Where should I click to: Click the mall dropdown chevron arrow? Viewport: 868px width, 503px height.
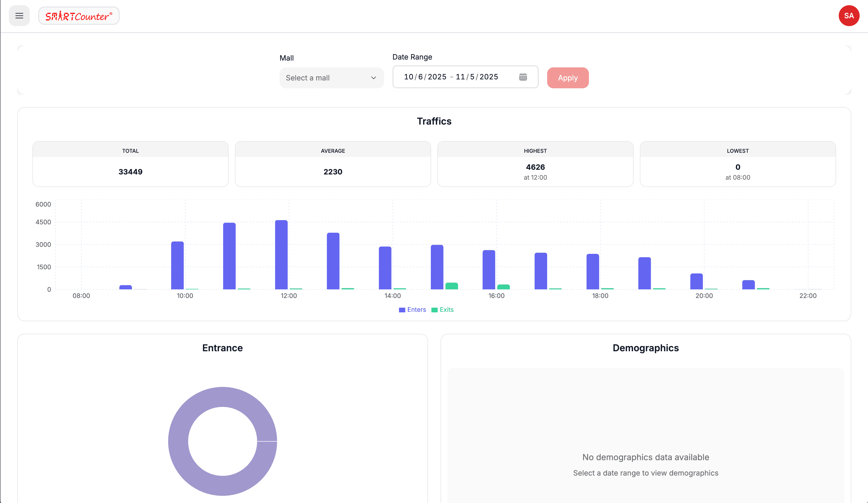tap(373, 78)
